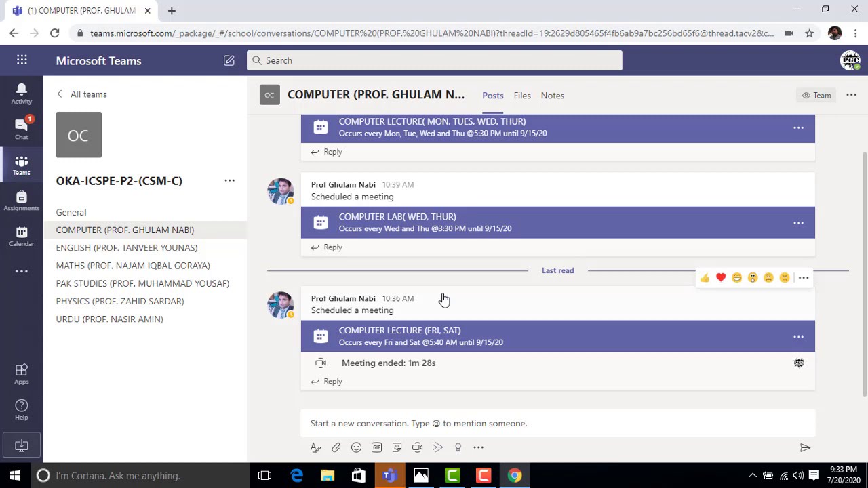Image resolution: width=868 pixels, height=488 pixels.
Task: Open options for COMPUTER LAB meeting card
Action: click(798, 222)
